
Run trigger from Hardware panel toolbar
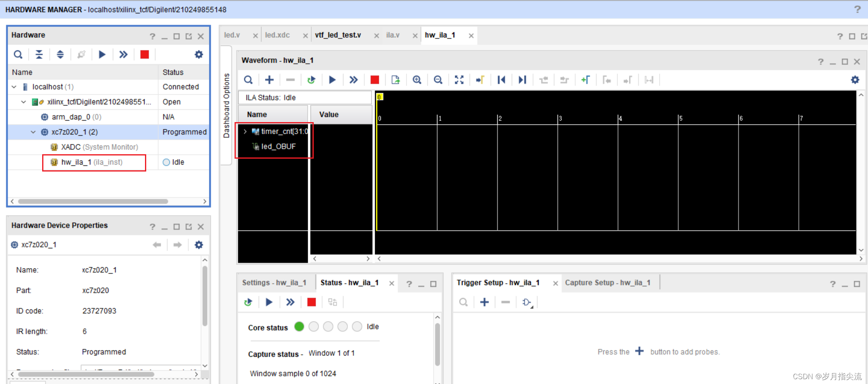point(102,54)
